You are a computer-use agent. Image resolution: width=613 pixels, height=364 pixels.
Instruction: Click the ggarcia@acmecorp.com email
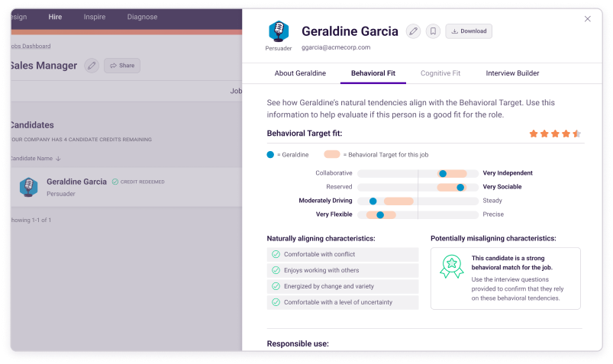336,47
